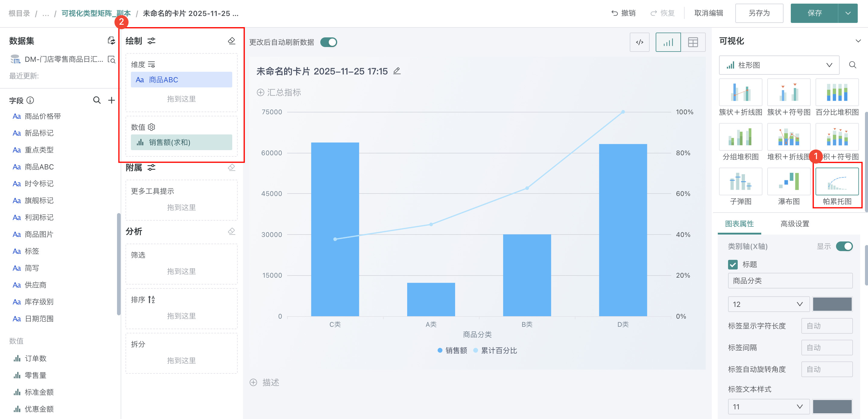Viewport: 868px width, 419px height.
Task: Select the 瀑布图 chart type thumbnail
Action: (x=788, y=182)
